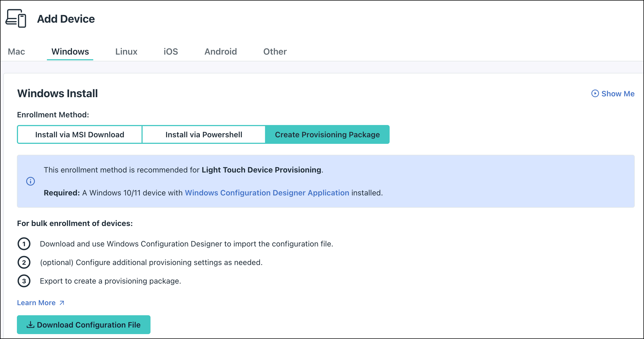The height and width of the screenshot is (339, 644).
Task: Open the Windows Configuration Designer Application link
Action: 267,193
